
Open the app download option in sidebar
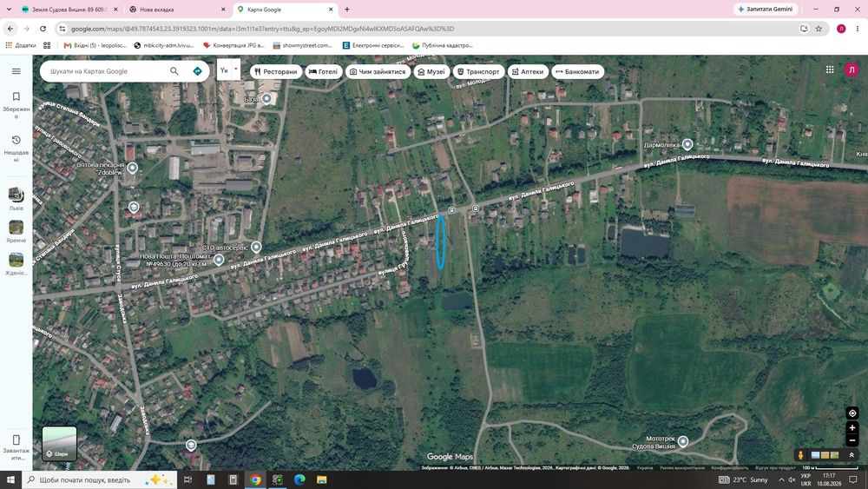pyautogui.click(x=16, y=447)
